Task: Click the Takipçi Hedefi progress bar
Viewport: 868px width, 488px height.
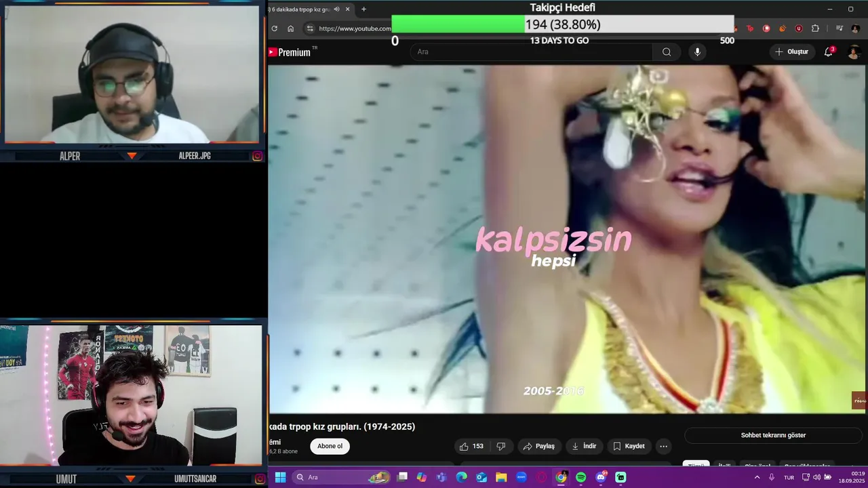Action: 563,24
